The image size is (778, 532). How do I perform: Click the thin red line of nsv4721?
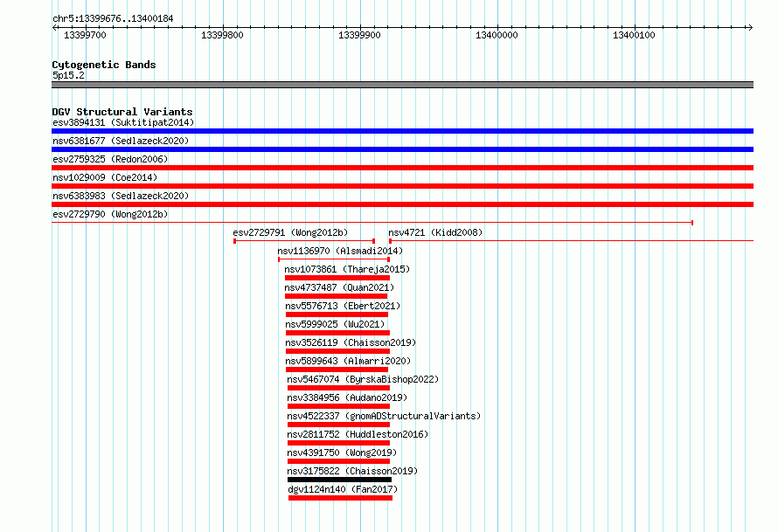pos(571,241)
